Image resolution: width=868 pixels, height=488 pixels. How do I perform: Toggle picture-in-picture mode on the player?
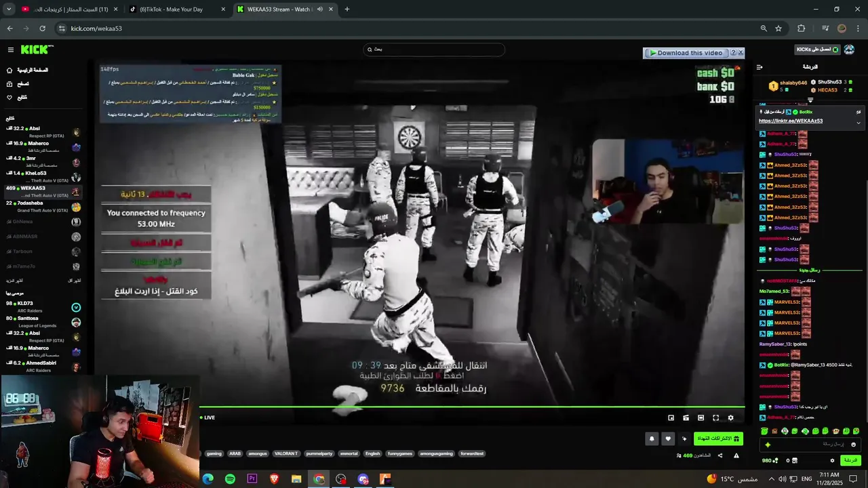671,418
